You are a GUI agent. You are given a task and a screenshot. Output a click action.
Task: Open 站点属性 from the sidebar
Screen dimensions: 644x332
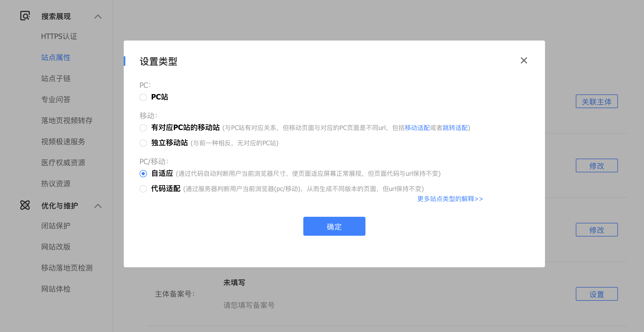[56, 57]
